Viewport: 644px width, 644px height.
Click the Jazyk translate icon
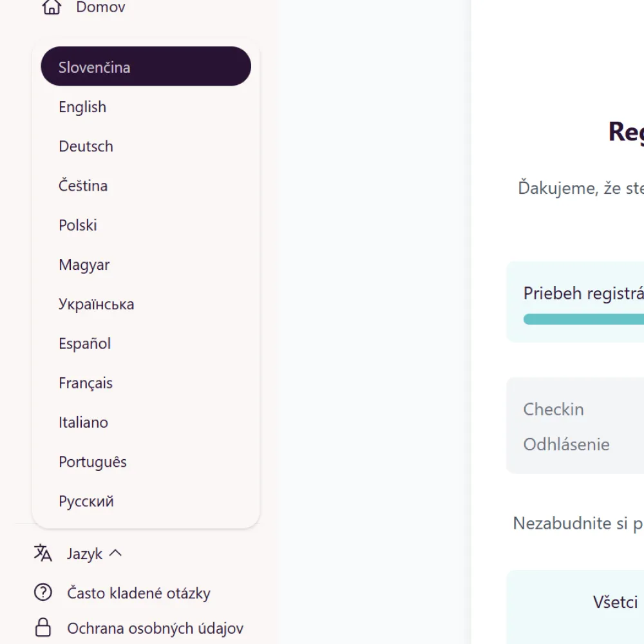coord(43,553)
